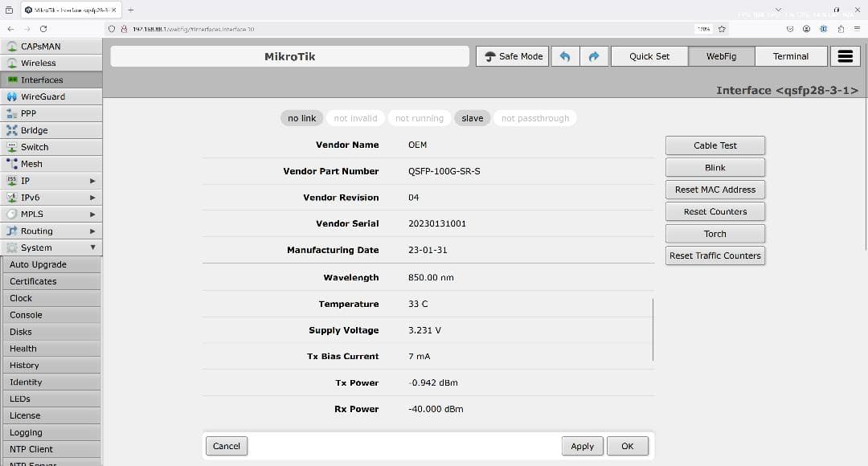Open the browser extensions icon
This screenshot has width=868, height=466.
(841, 29)
